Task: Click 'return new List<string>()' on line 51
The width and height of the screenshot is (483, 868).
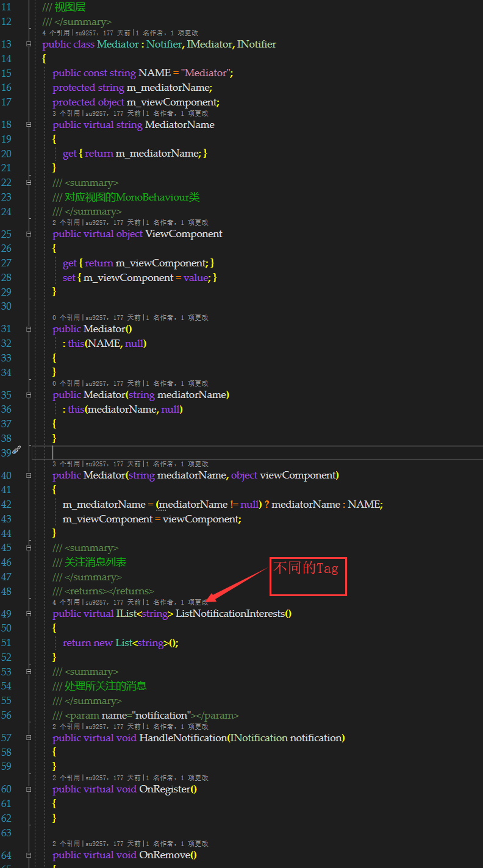Action: [x=120, y=643]
